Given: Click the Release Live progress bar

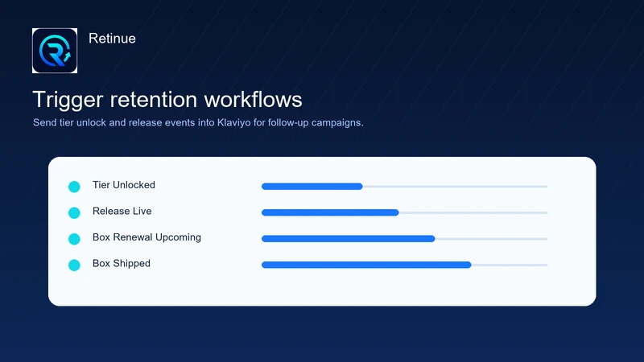Looking at the screenshot, I should 405,212.
